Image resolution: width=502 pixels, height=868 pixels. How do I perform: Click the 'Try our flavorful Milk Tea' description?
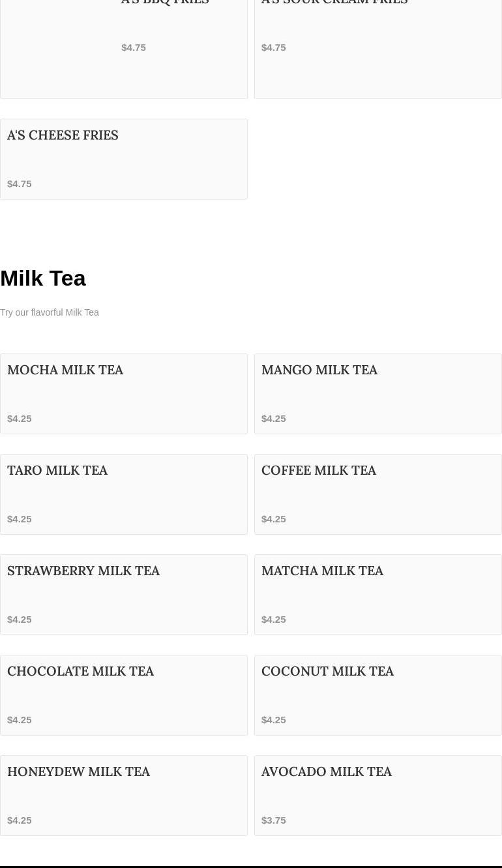[x=50, y=312]
